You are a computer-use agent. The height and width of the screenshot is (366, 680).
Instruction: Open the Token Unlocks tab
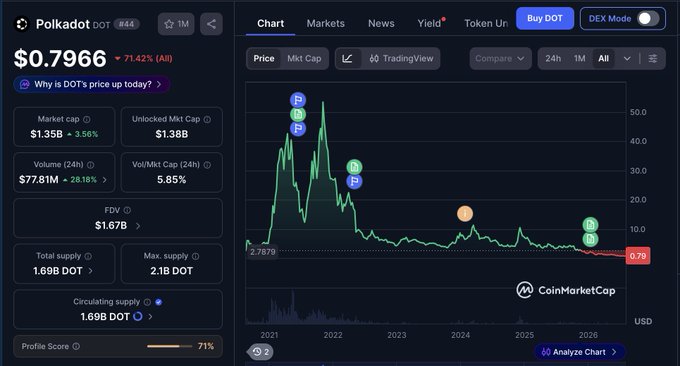point(486,23)
